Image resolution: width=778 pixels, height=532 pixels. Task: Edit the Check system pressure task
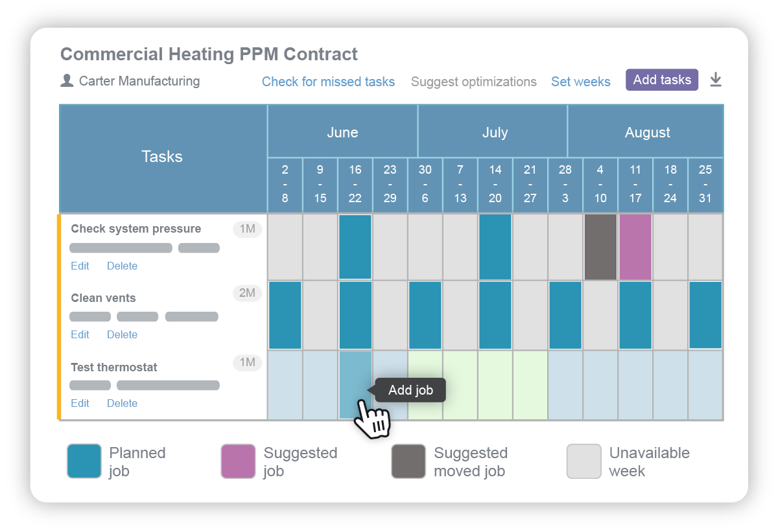point(80,266)
